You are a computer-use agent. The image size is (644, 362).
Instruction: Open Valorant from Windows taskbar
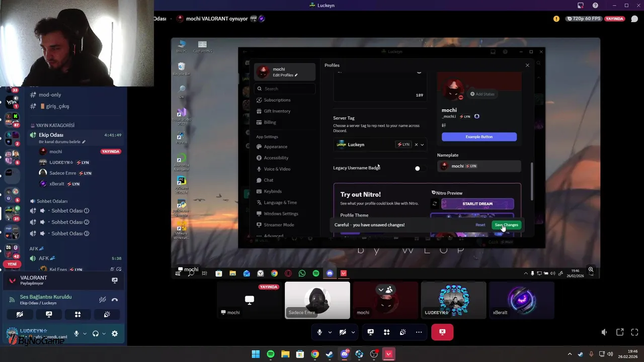[x=388, y=354]
